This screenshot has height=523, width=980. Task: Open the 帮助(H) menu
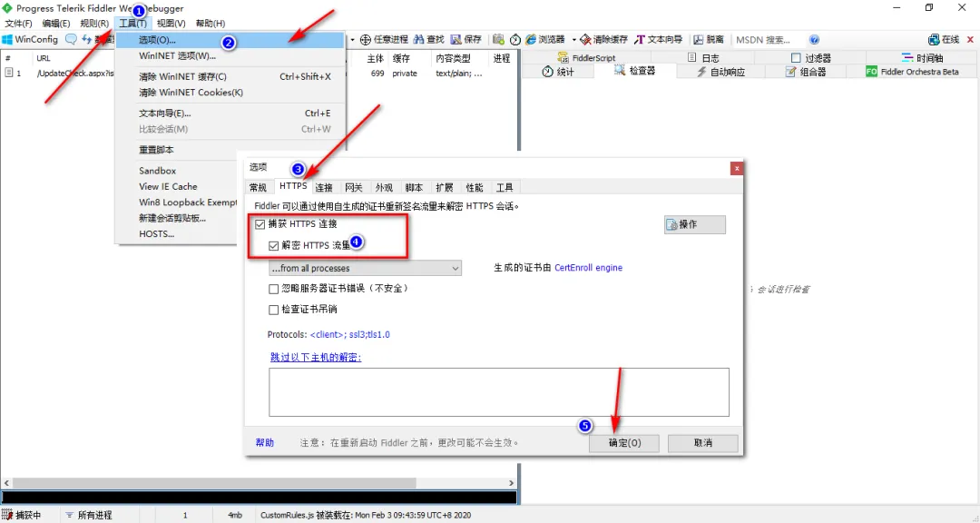pyautogui.click(x=210, y=23)
